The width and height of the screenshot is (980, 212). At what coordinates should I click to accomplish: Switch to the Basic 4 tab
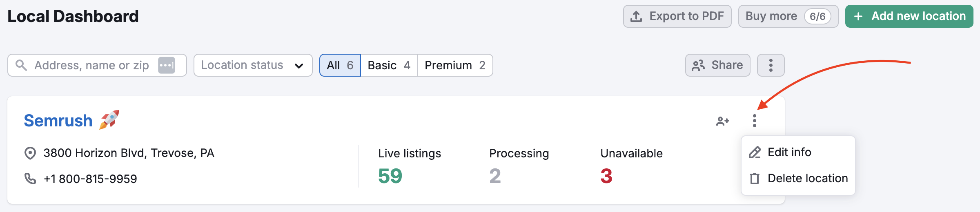click(389, 65)
